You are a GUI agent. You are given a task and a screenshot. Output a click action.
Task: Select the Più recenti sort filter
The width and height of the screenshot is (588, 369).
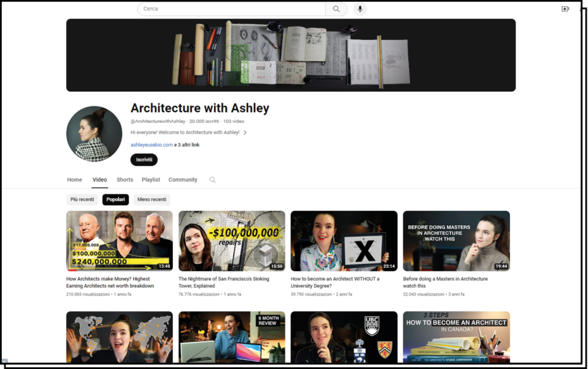tap(82, 199)
